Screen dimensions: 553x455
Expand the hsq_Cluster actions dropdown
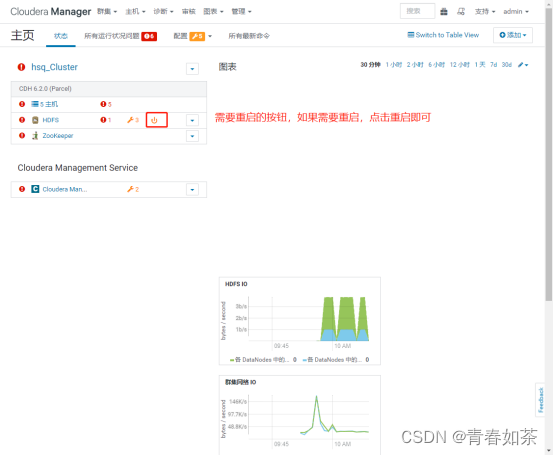192,69
